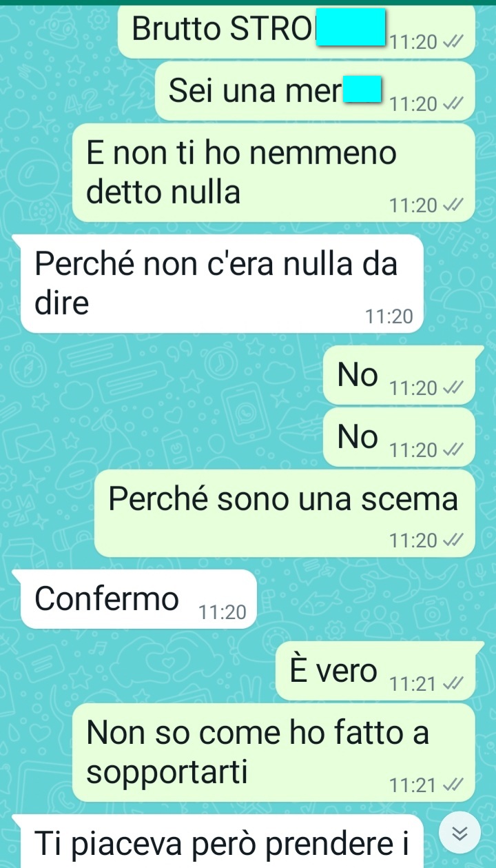The image size is (496, 868).
Task: Select the 'E non ti ho nemmeno detto nulla' bubble
Action: tap(273, 172)
